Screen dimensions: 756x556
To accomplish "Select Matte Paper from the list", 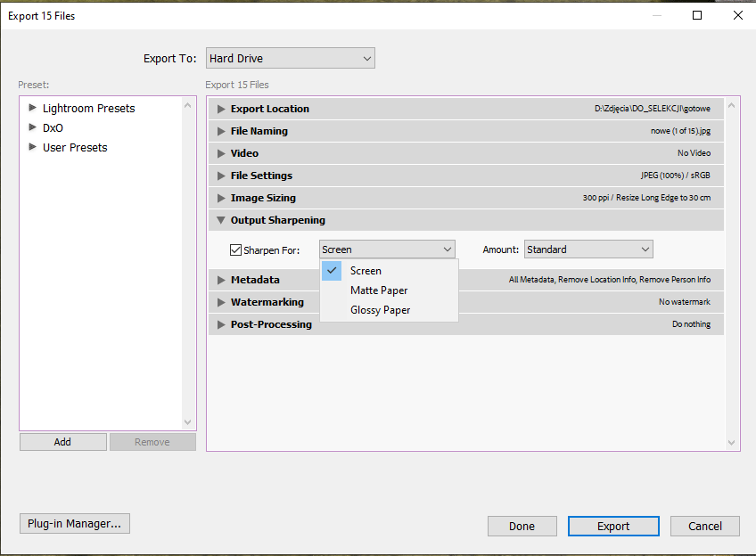I will click(x=379, y=290).
